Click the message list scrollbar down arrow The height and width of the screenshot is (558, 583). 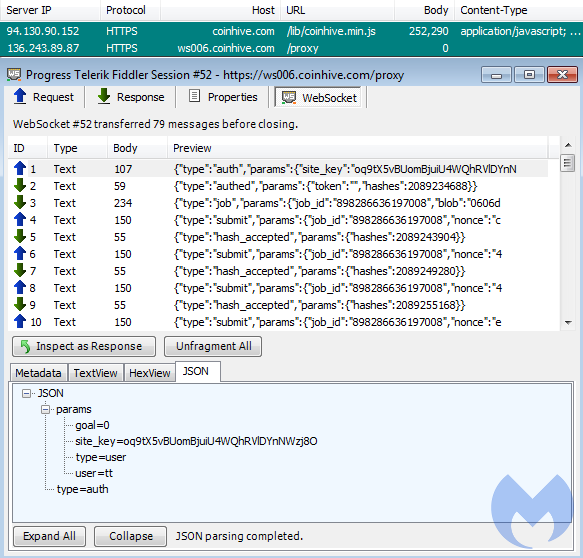[568, 323]
